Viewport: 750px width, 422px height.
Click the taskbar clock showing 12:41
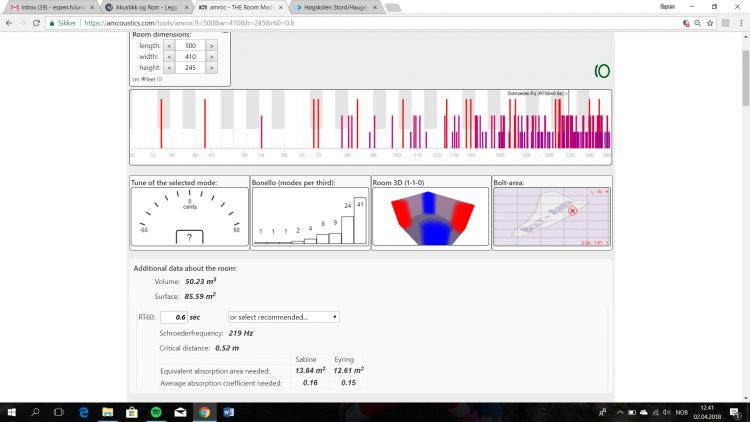point(706,412)
